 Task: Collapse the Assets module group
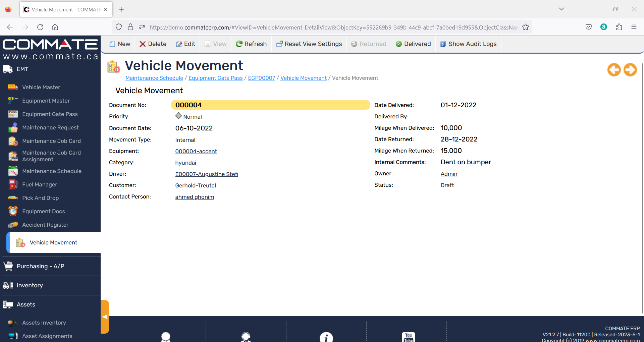(x=26, y=304)
